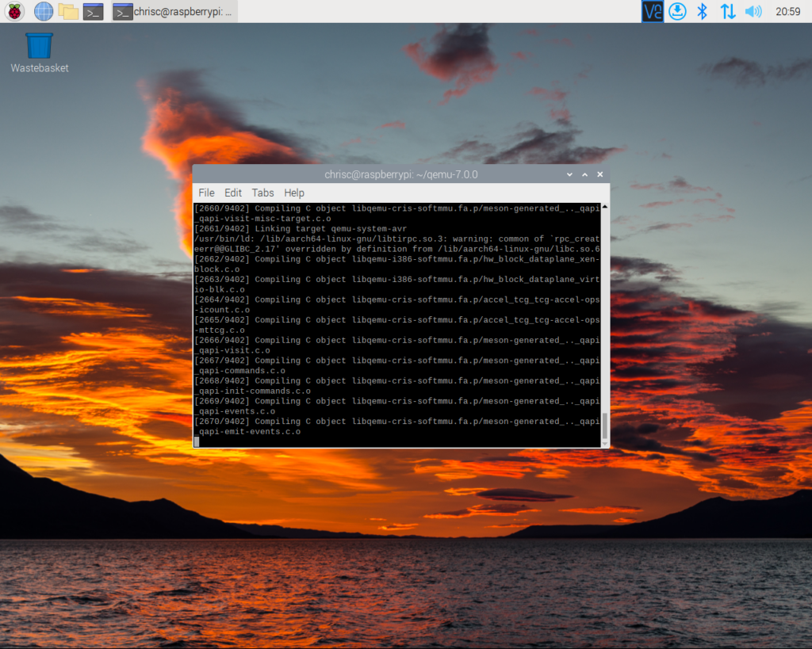Click the chrisc@raspberrypi taskbar window button
Viewport: 812px width, 649px height.
point(173,11)
